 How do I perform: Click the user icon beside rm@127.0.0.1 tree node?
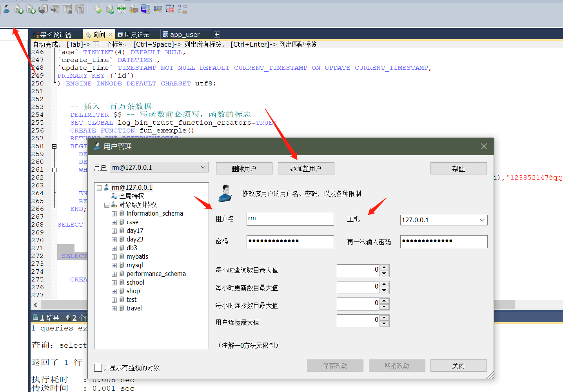pyautogui.click(x=107, y=187)
